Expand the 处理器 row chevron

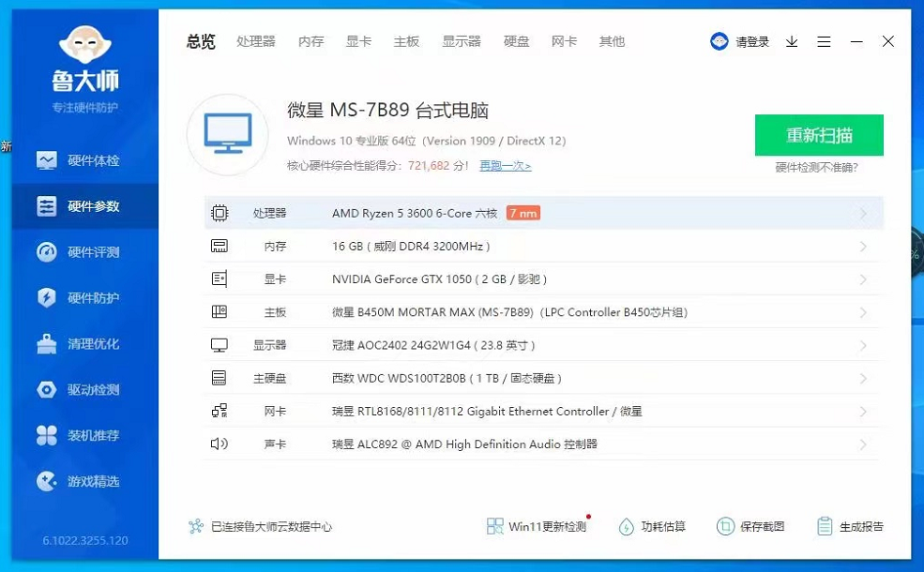(863, 213)
